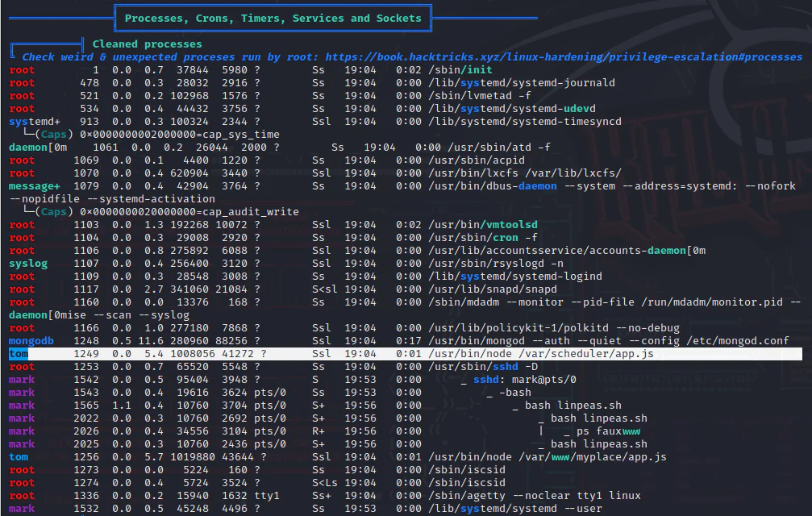Click the PID 1273 /sbin/iscsid entry
This screenshot has height=516, width=812.
[x=467, y=470]
